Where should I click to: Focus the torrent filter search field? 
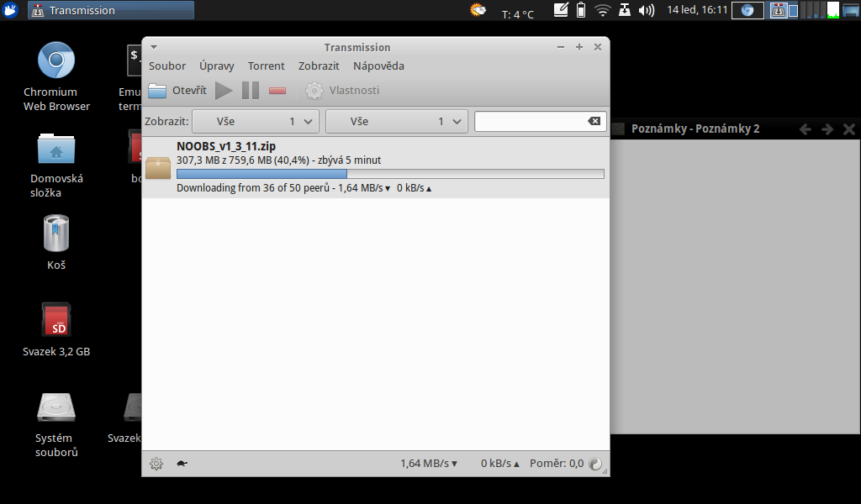point(530,122)
